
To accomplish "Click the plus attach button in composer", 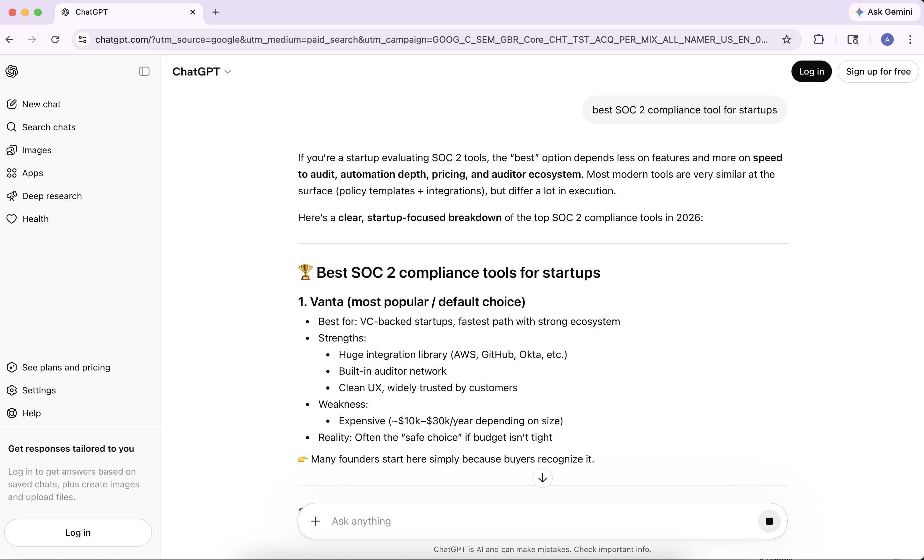I will (x=316, y=521).
